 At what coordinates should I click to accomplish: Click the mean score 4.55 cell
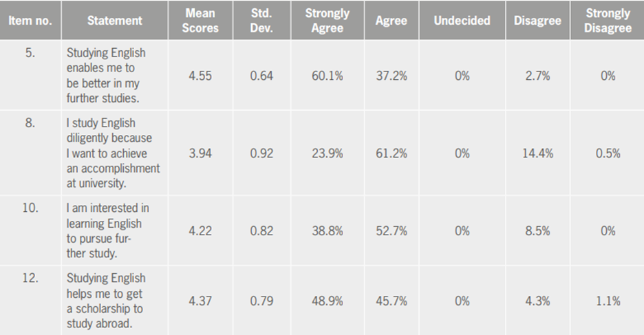[x=202, y=76]
